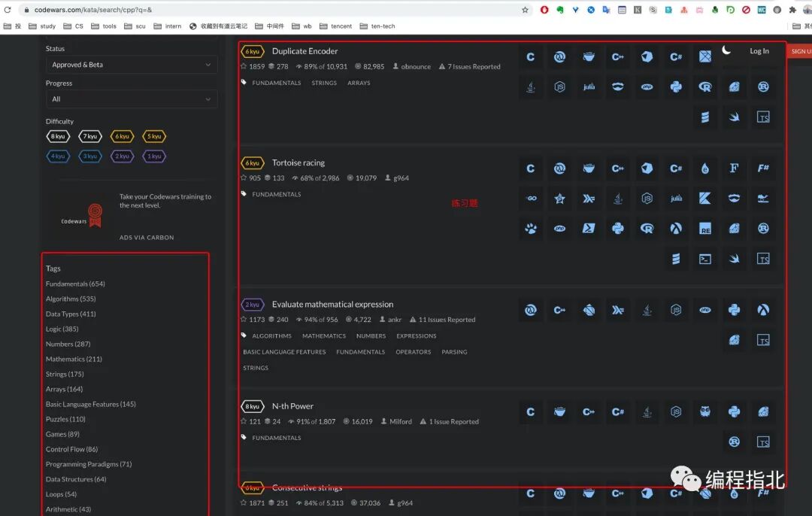The width and height of the screenshot is (812, 516).
Task: Expand the Progress dropdown set to All
Action: (x=132, y=99)
